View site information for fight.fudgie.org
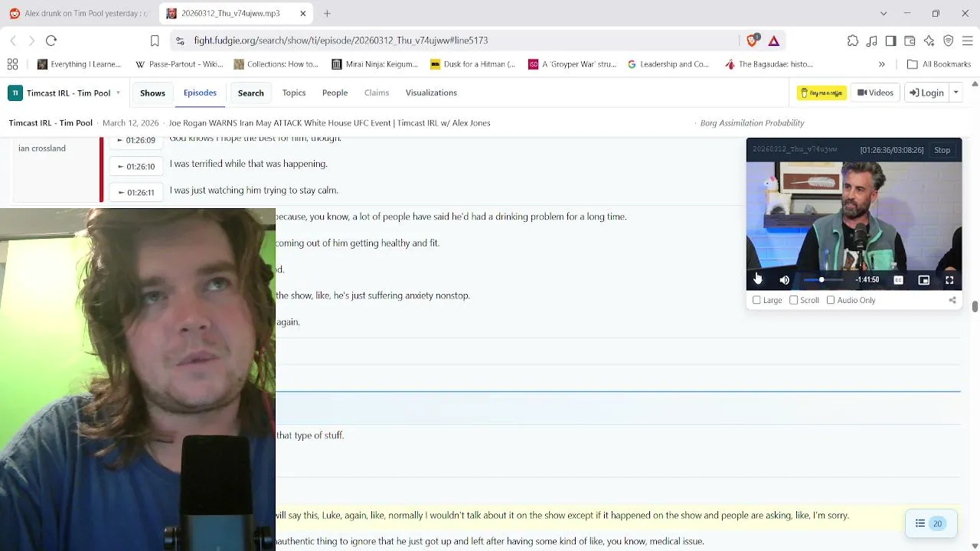The height and width of the screenshot is (551, 980). pos(178,41)
